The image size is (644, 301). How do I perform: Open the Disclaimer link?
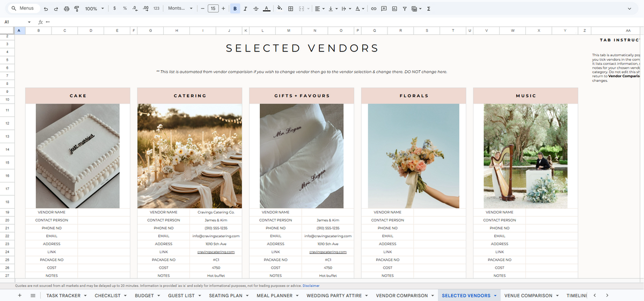311,285
